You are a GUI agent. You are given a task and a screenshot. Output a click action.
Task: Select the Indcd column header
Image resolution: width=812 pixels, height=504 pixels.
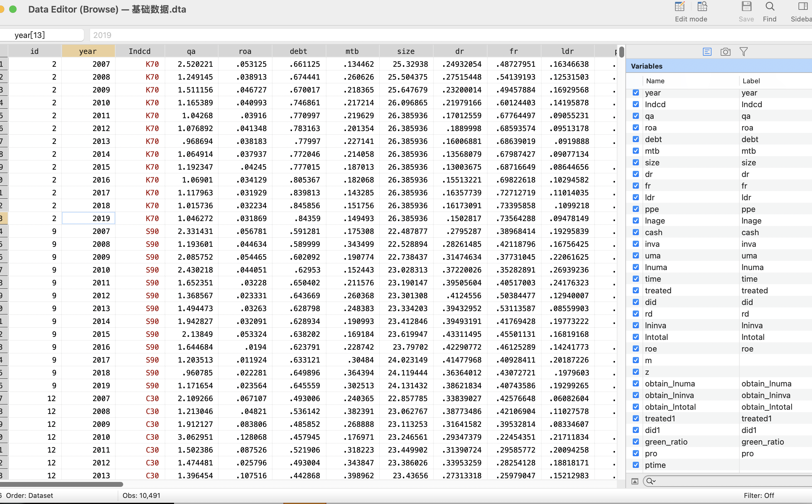(x=140, y=51)
